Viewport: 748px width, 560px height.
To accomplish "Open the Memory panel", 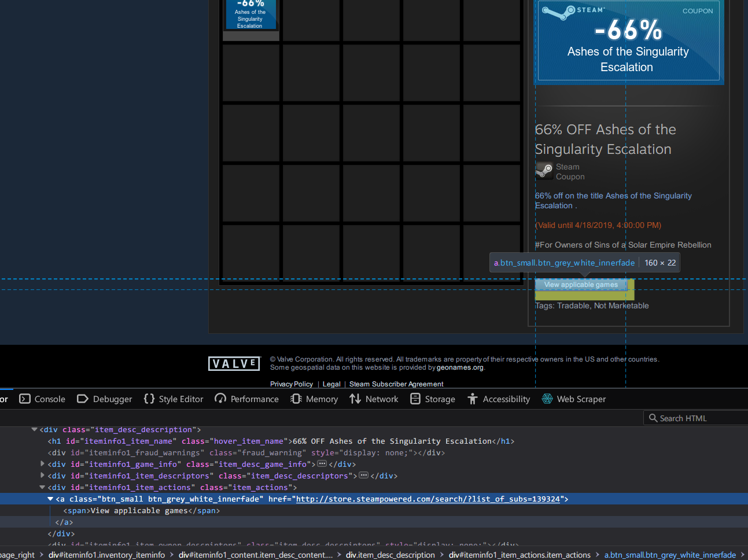I will pos(314,399).
